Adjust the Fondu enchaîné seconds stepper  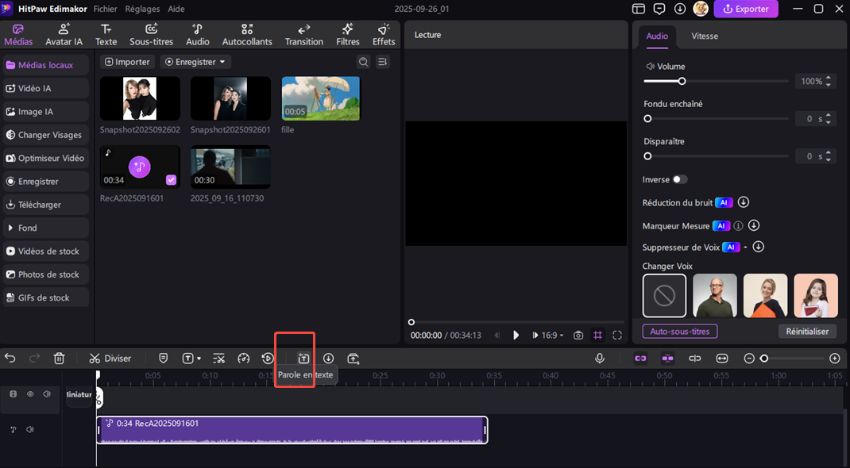828,119
